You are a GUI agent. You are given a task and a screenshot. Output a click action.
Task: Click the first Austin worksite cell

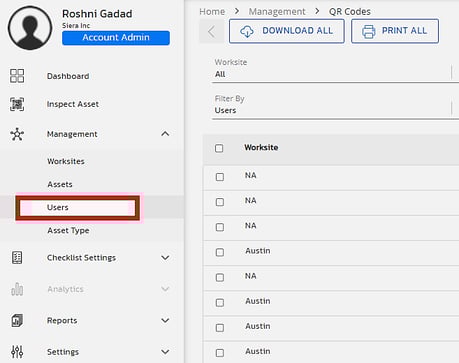click(258, 251)
